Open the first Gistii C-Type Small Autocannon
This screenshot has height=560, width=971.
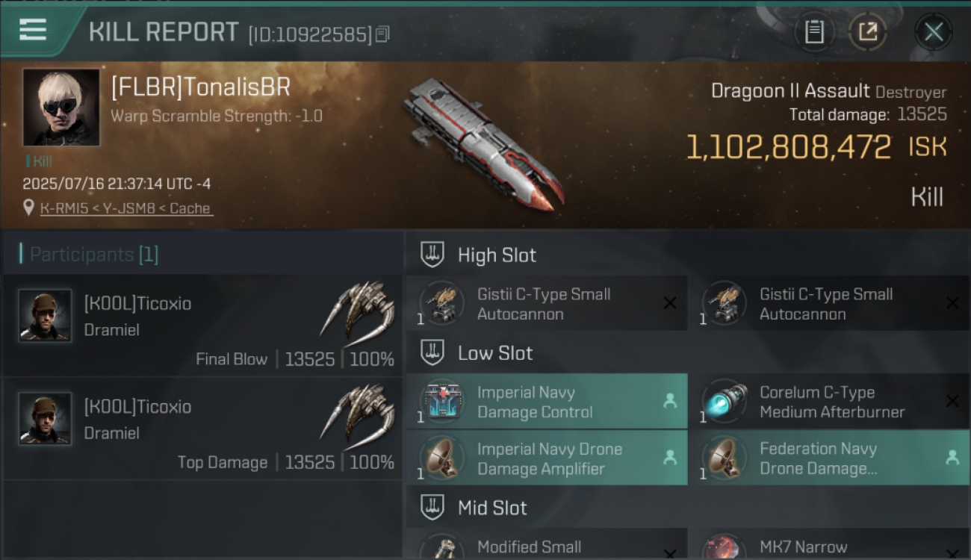coord(547,304)
